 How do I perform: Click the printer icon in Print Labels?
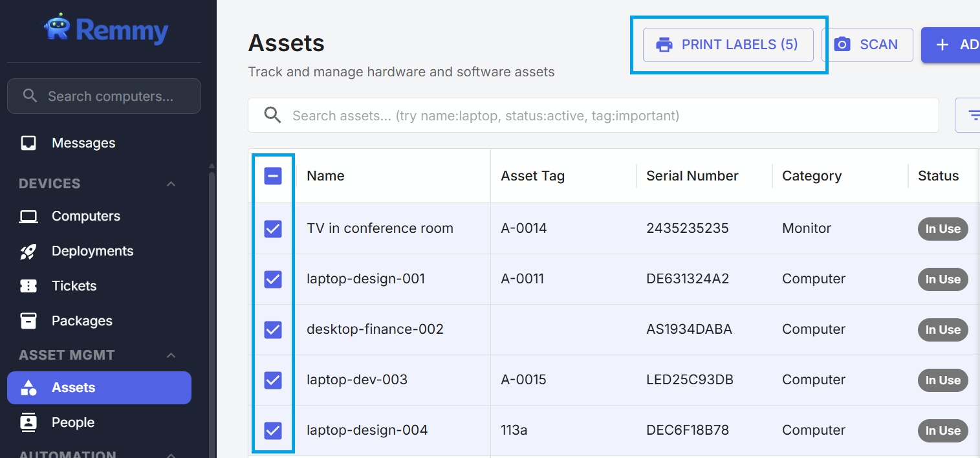tap(664, 45)
